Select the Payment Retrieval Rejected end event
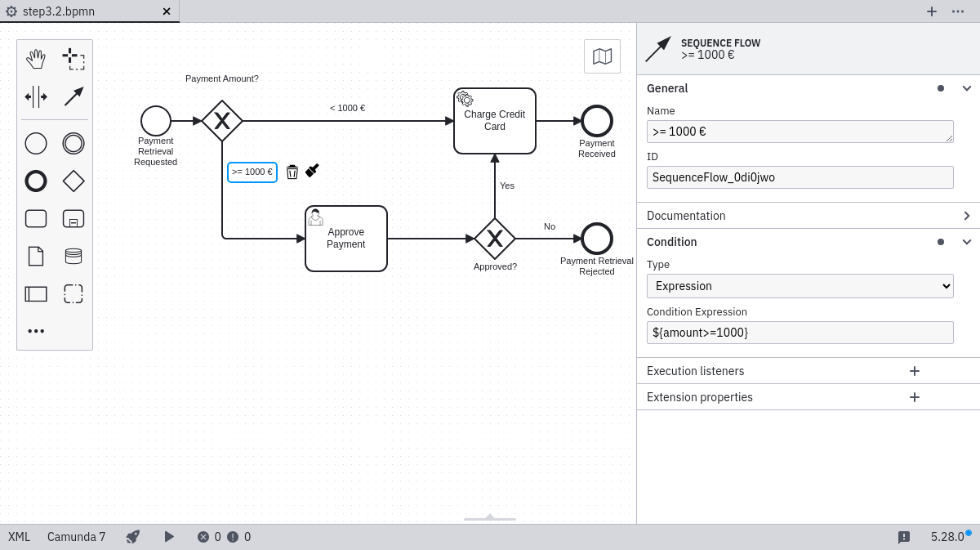Image resolution: width=980 pixels, height=550 pixels. click(597, 239)
